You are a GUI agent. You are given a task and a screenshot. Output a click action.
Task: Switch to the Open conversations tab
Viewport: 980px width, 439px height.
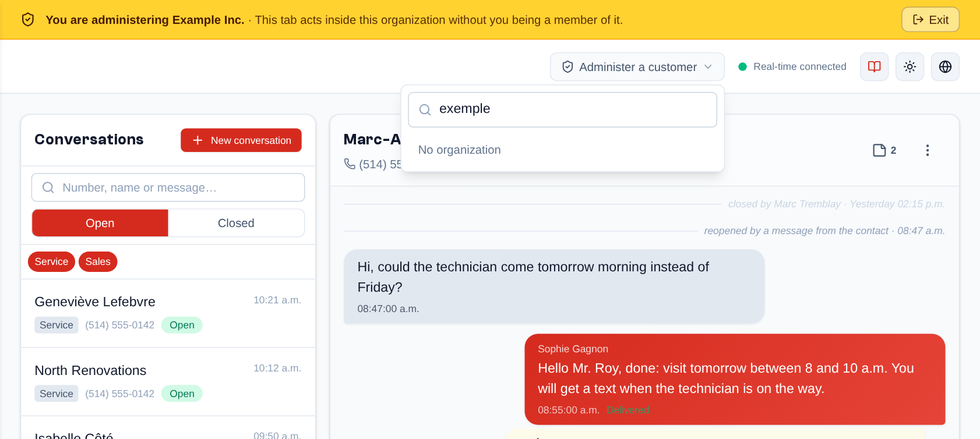[x=100, y=223]
